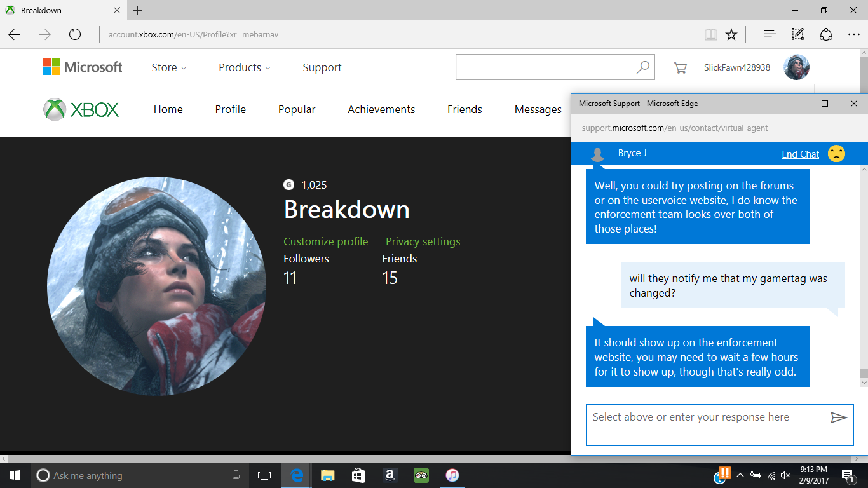
Task: Click the Friends count 15
Action: click(x=390, y=278)
